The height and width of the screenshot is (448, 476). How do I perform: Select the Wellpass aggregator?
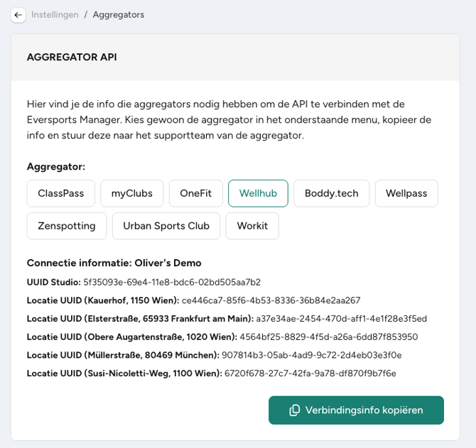[x=406, y=194]
